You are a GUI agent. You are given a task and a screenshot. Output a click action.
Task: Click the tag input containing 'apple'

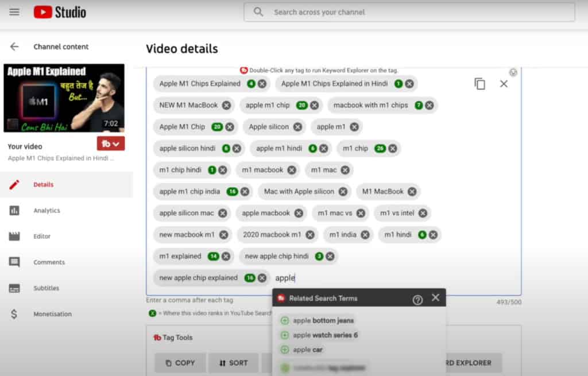(285, 278)
